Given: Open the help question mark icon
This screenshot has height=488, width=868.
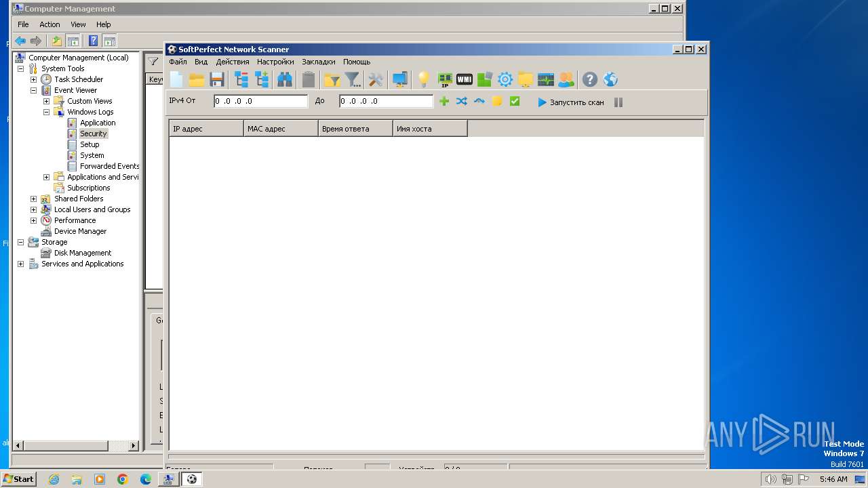Looking at the screenshot, I should pos(590,80).
